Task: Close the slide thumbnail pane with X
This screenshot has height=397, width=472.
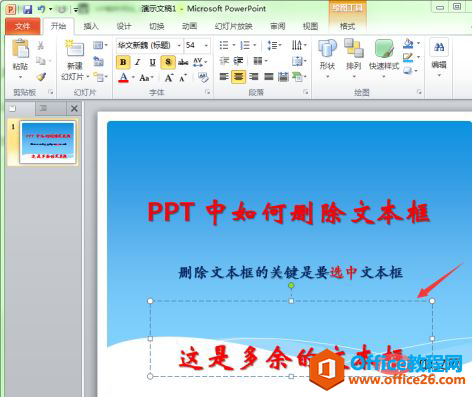Action: [x=74, y=108]
